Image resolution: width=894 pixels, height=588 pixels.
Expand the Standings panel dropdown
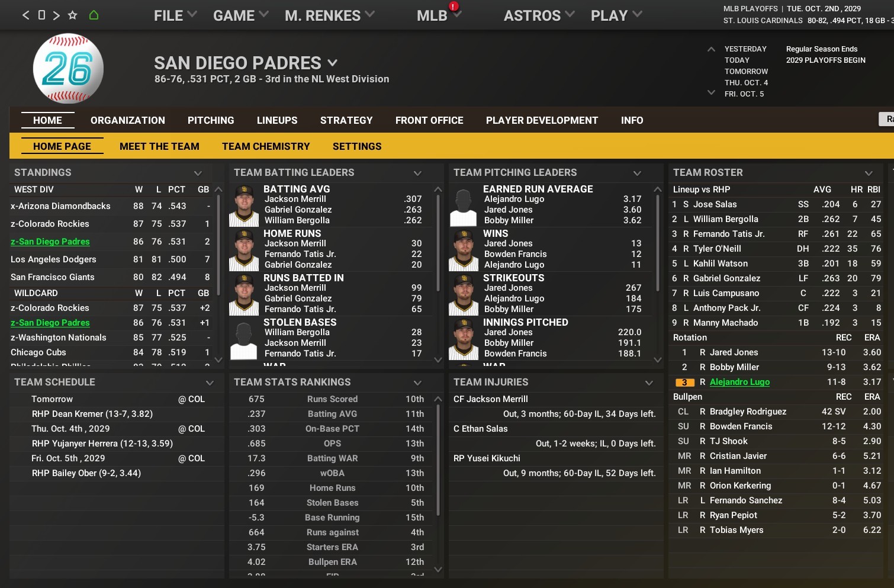198,173
